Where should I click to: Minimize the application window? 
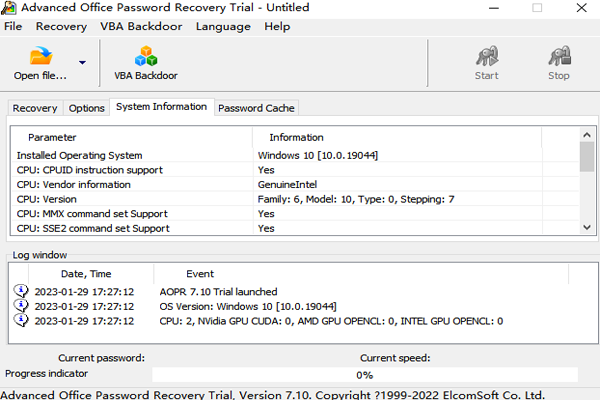coord(494,8)
